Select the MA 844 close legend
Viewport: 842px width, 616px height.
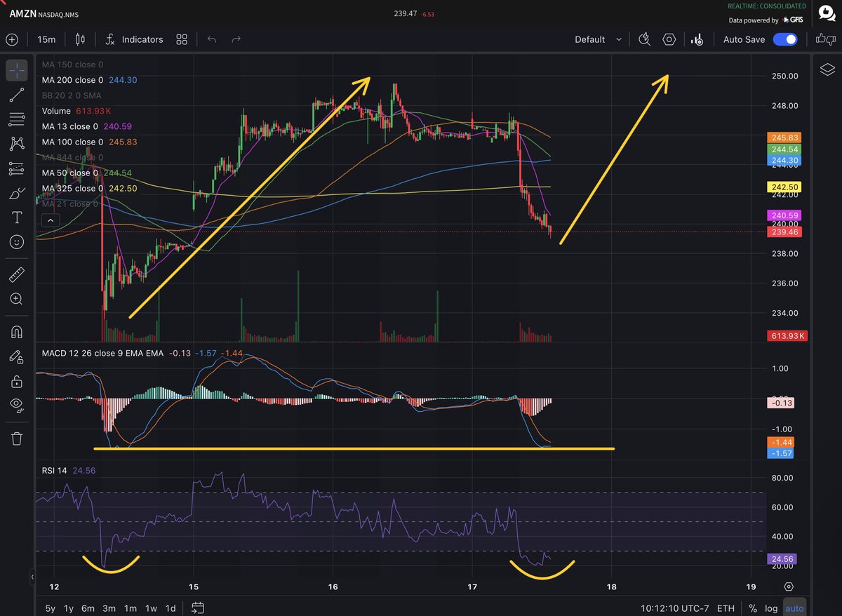pos(72,157)
